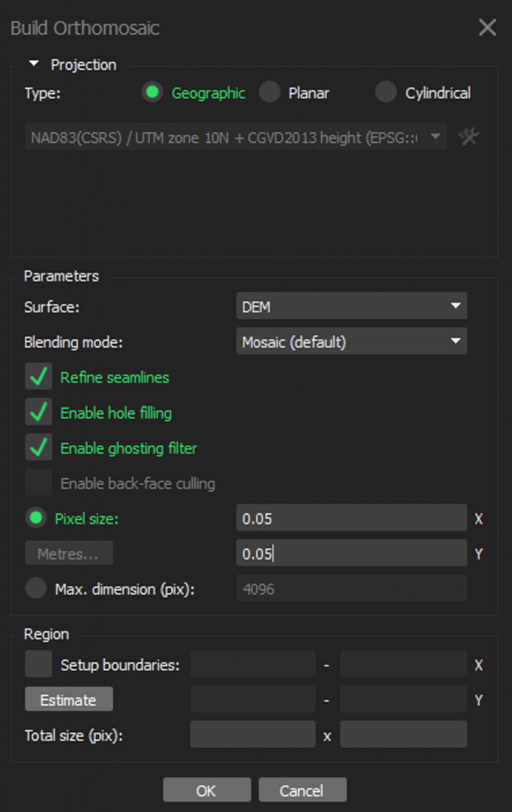
Task: Close the Build Orthomosaic dialog
Action: [487, 27]
